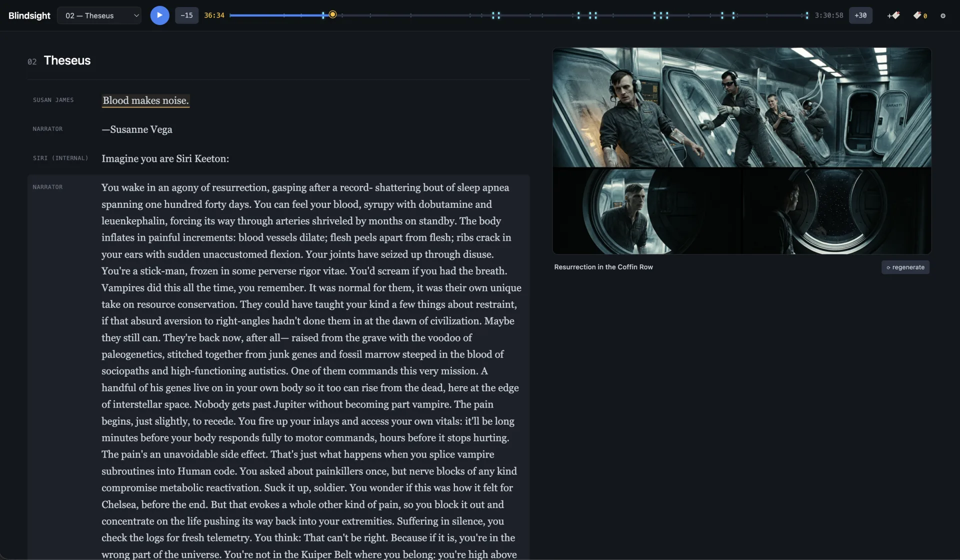Open the coffin row scene image
The image size is (960, 560).
(741, 151)
